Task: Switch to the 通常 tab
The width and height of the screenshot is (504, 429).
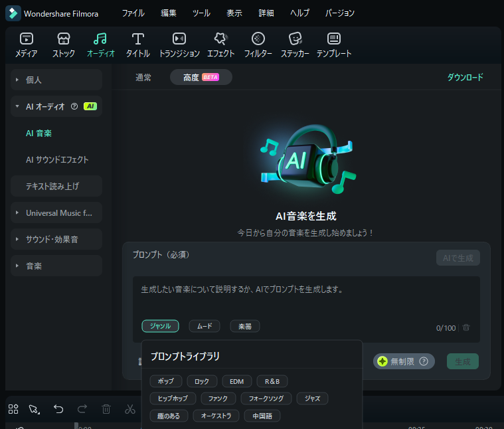Action: pos(143,77)
